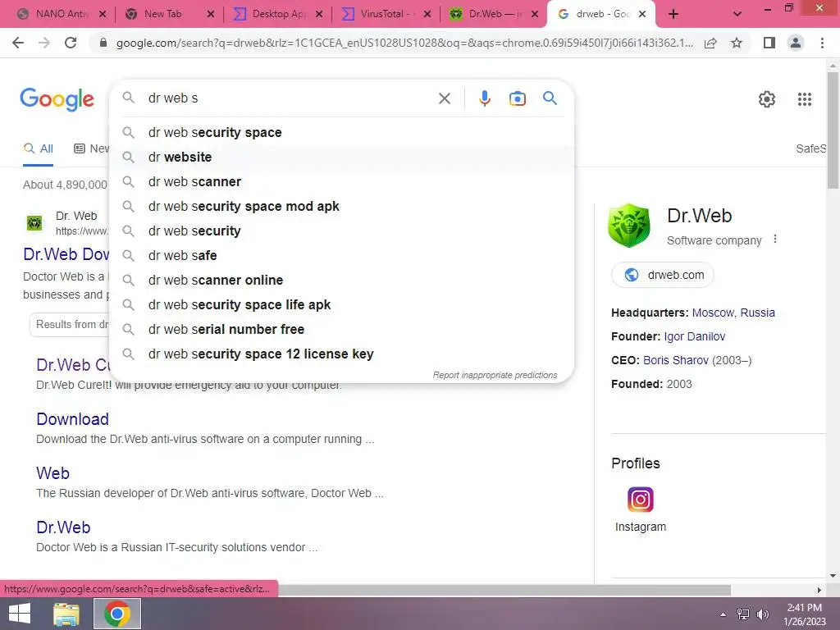The width and height of the screenshot is (840, 630).
Task: Select 'dr web security space 12 license key'
Action: click(x=342, y=354)
